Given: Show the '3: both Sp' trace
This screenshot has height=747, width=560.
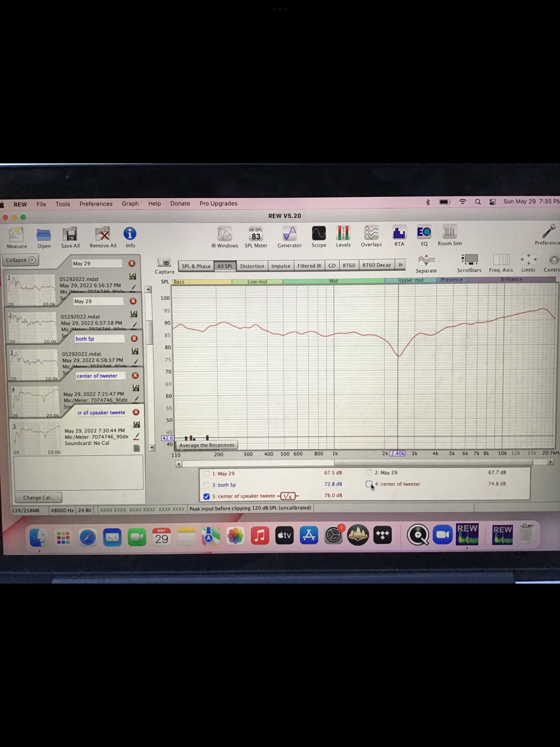Looking at the screenshot, I should pyautogui.click(x=206, y=485).
